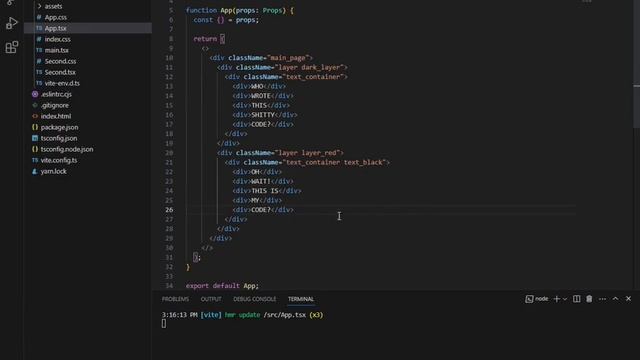Open Second.css file
Viewport: 640px width, 360px height.
click(x=60, y=61)
